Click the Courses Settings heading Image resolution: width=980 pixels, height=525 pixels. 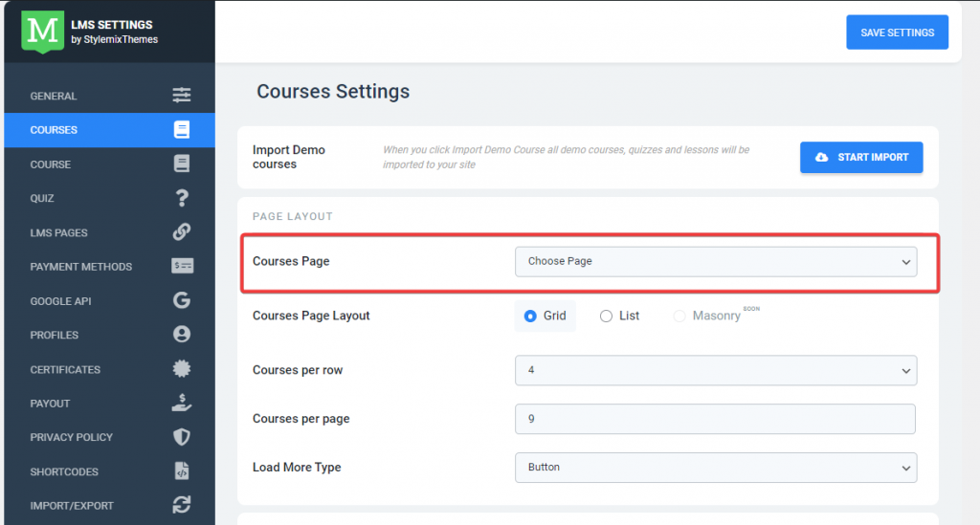(333, 91)
